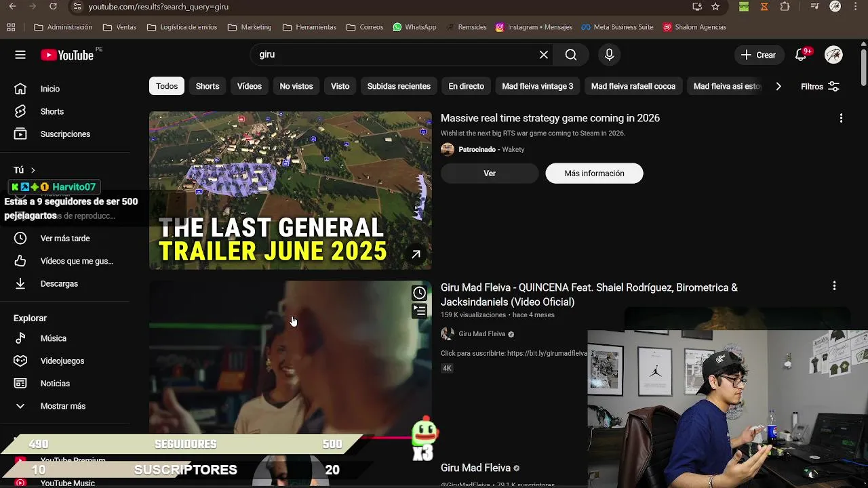
Task: Open the Giru Mad Fleiva channel result
Action: coord(475,468)
